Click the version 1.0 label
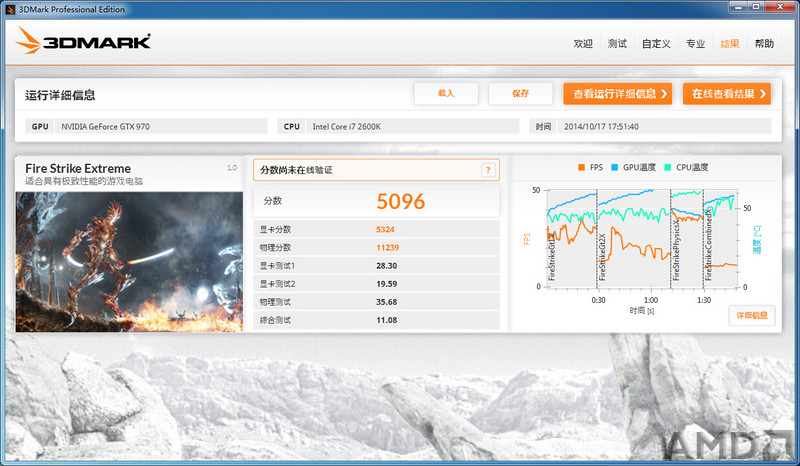 tap(232, 167)
